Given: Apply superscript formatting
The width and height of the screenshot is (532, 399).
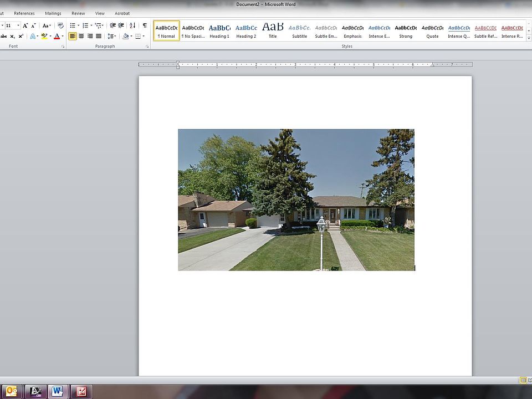Looking at the screenshot, I should click(x=21, y=36).
